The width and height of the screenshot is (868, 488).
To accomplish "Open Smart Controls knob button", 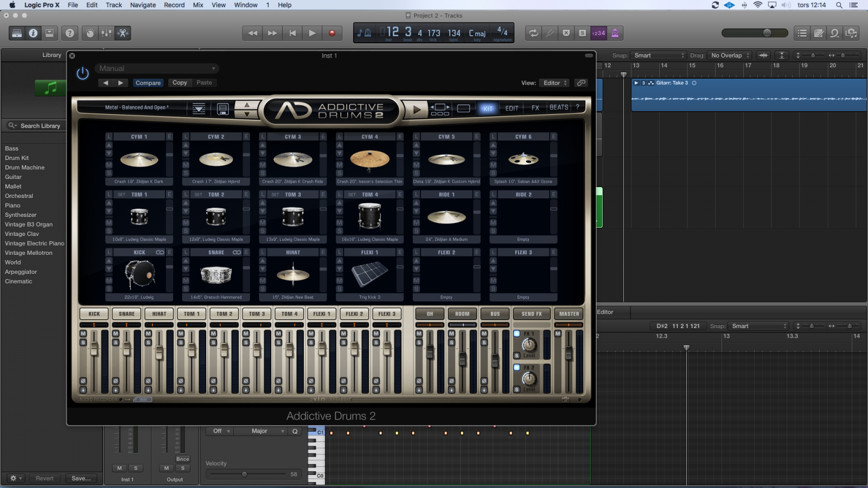I will [x=90, y=33].
